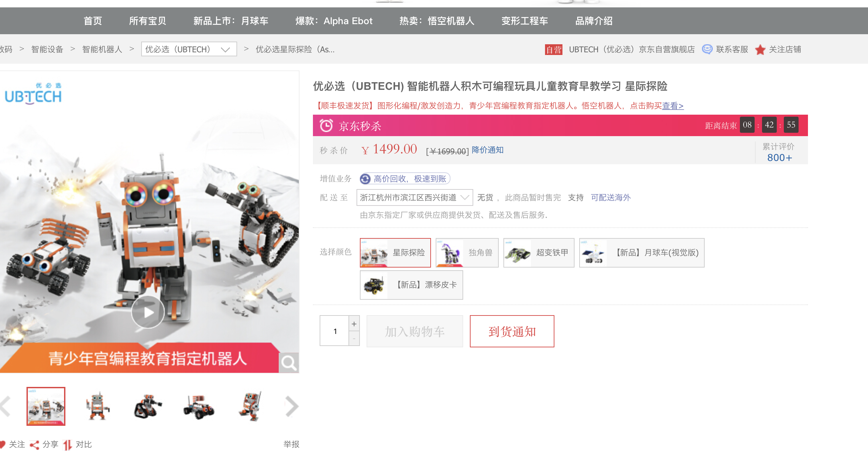
Task: Show next thumbnails with right arrow
Action: click(x=291, y=406)
